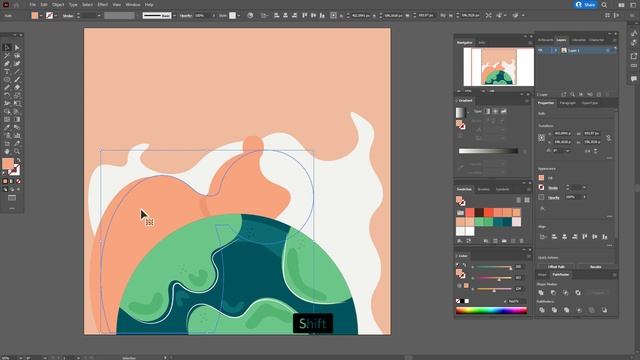Click the Navigator preview thumbnail
This screenshot has width=640, height=360.
[498, 67]
